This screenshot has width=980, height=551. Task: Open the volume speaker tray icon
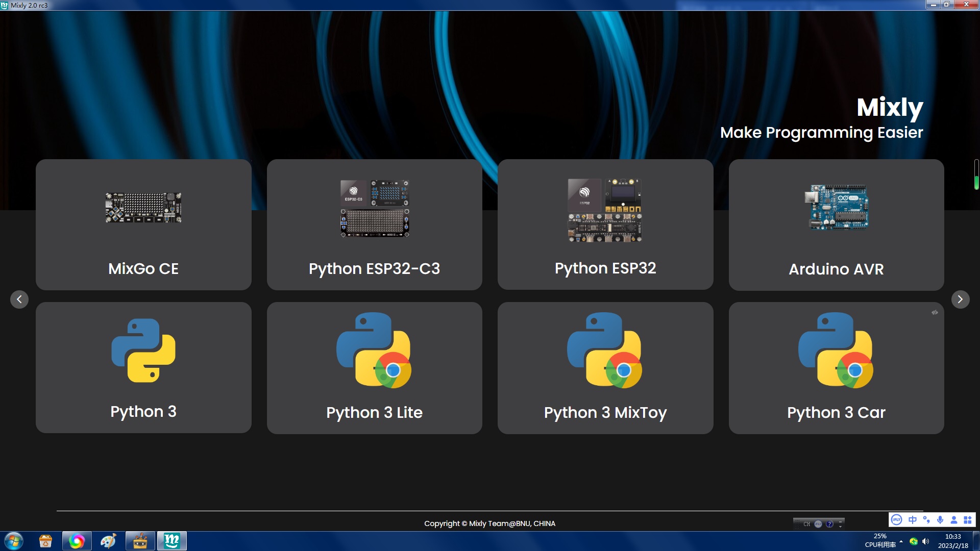(925, 541)
